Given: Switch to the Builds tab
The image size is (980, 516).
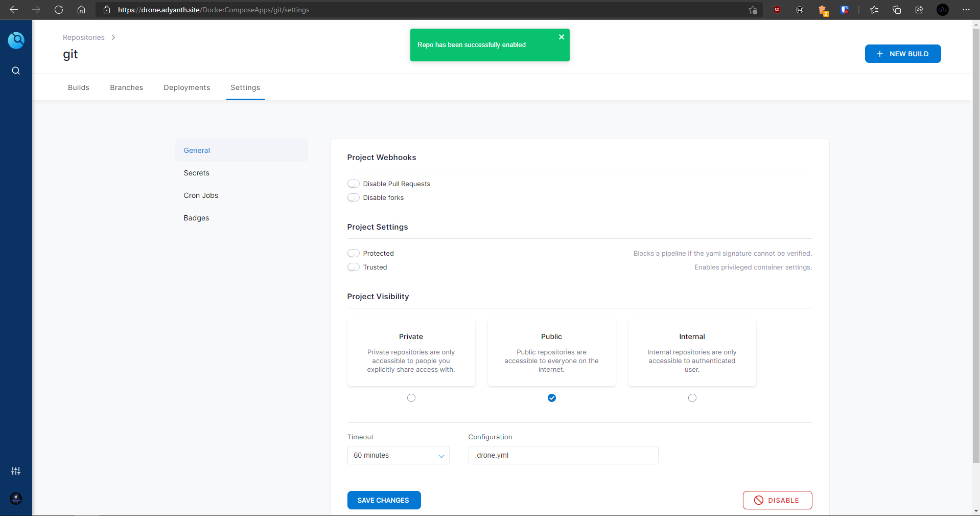Looking at the screenshot, I should click(79, 87).
